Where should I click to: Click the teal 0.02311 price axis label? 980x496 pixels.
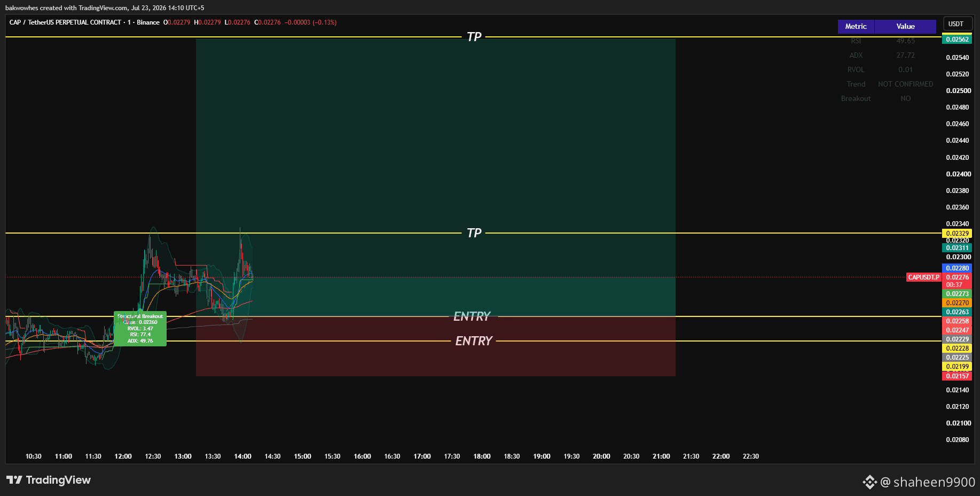[957, 248]
